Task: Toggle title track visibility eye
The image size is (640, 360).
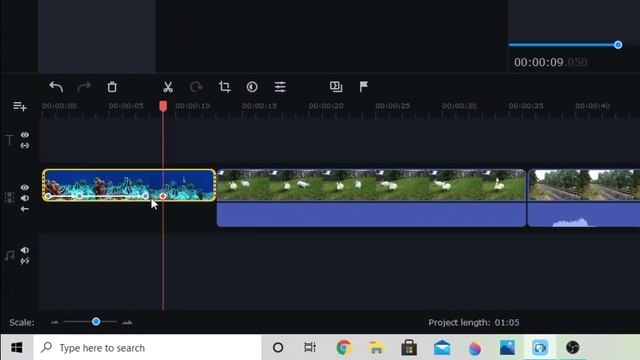Action: pos(25,135)
